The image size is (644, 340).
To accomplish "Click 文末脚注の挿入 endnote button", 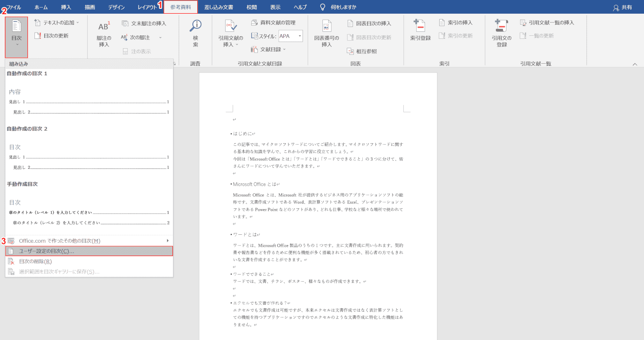I will (144, 23).
